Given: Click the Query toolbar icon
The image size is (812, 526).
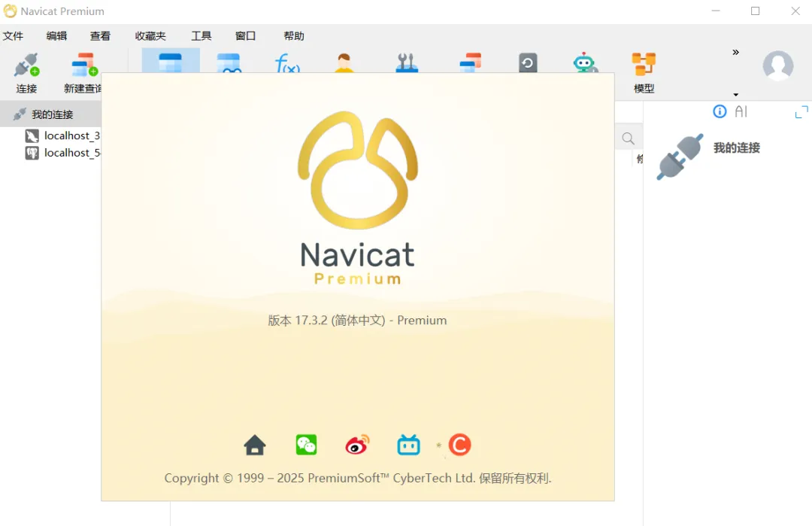Looking at the screenshot, I should 470,62.
